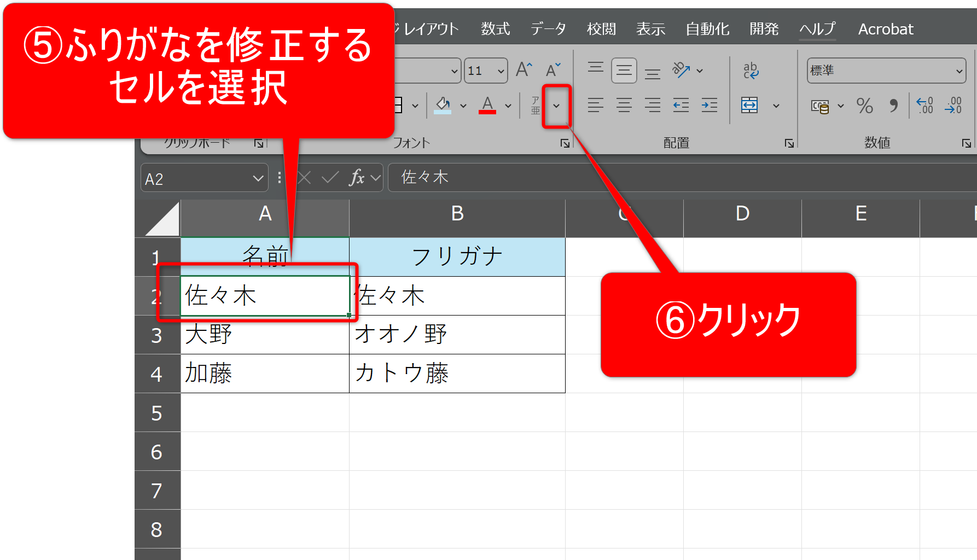Switch to the 数式 ribbon tab
The width and height of the screenshot is (977, 560).
(x=495, y=29)
